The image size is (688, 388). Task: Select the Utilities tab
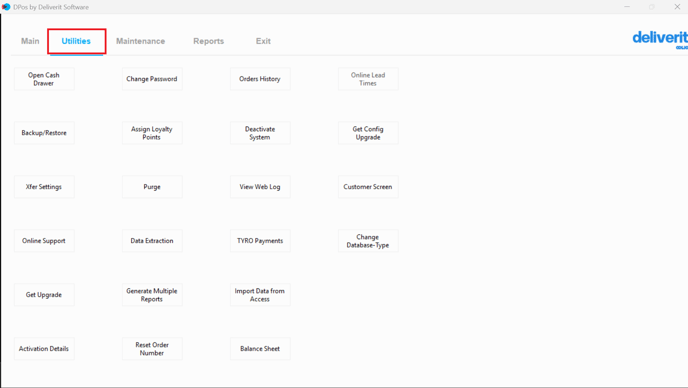point(76,41)
